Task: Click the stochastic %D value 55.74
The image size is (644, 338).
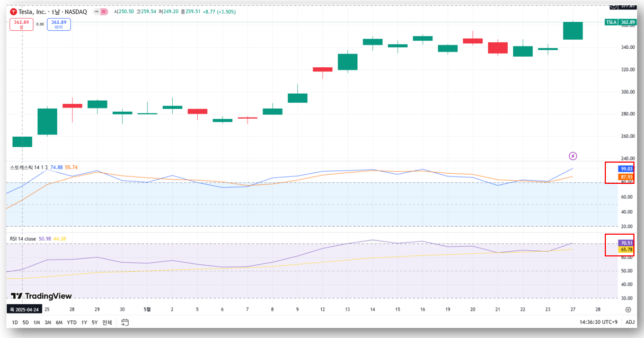Action: [x=72, y=167]
